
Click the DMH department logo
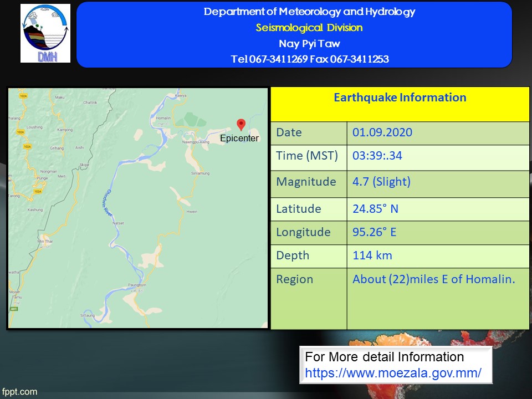click(45, 33)
